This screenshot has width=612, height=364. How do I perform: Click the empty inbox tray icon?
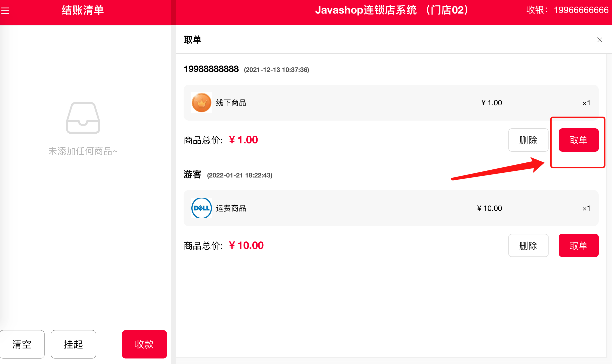(x=83, y=118)
